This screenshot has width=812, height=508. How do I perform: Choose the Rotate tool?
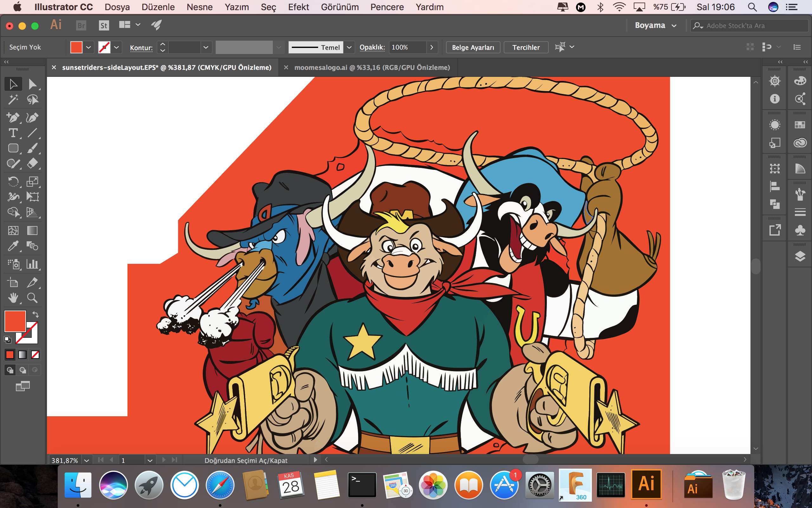coord(13,181)
